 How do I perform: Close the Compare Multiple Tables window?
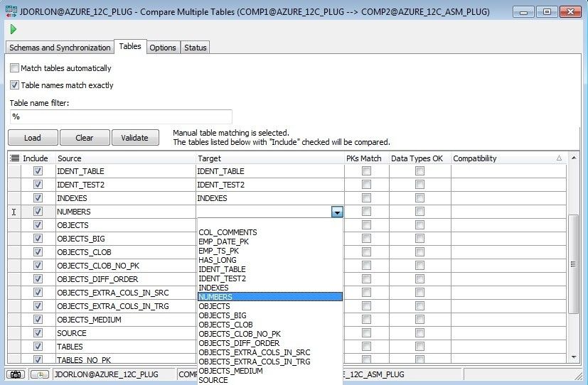(570, 12)
